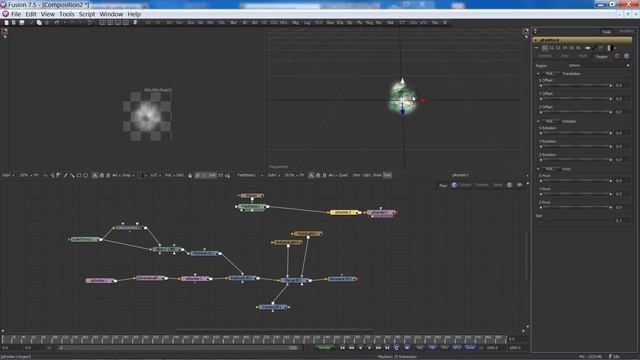
Task: Toggle the loop playback button
Action: pos(396,348)
